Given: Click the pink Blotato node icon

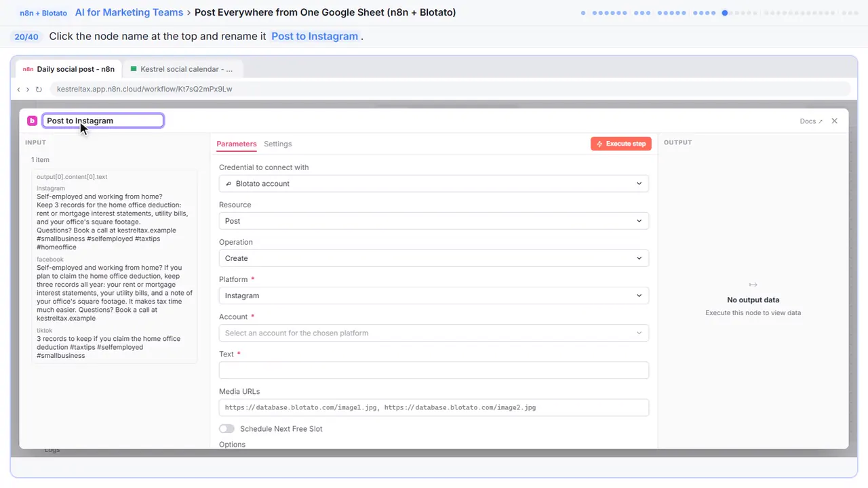Looking at the screenshot, I should tap(32, 121).
